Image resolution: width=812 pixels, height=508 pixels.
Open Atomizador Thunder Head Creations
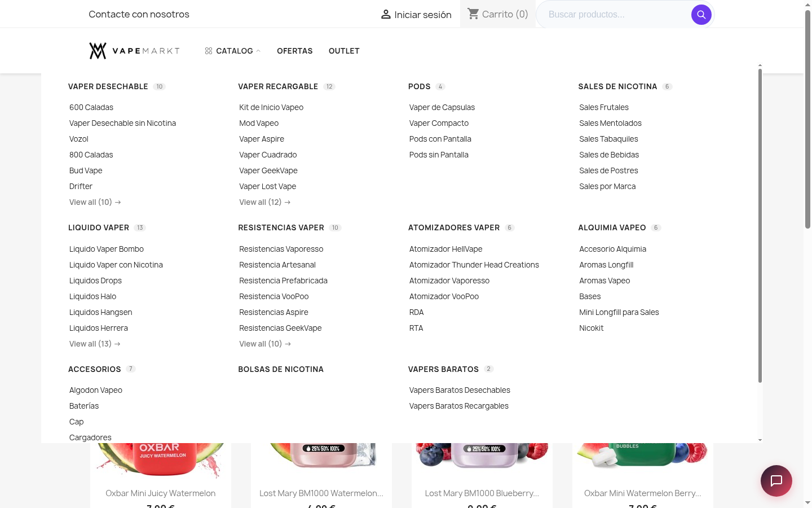(474, 265)
